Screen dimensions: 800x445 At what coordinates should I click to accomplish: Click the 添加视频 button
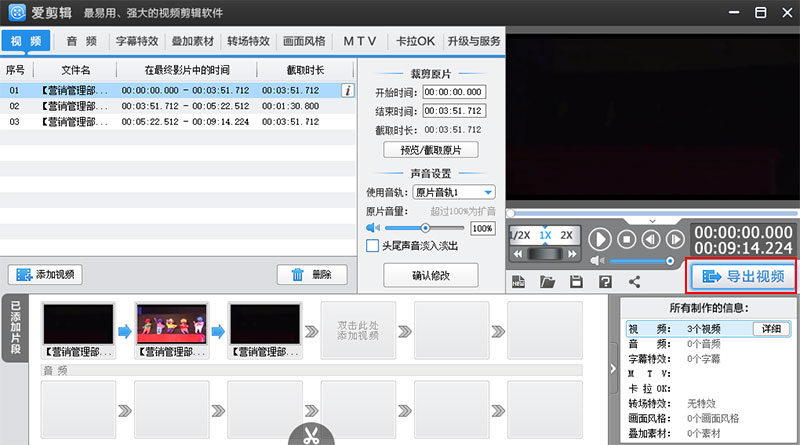[46, 274]
